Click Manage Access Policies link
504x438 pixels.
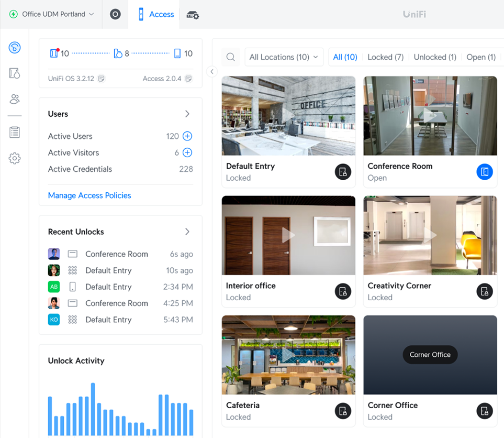tap(89, 195)
